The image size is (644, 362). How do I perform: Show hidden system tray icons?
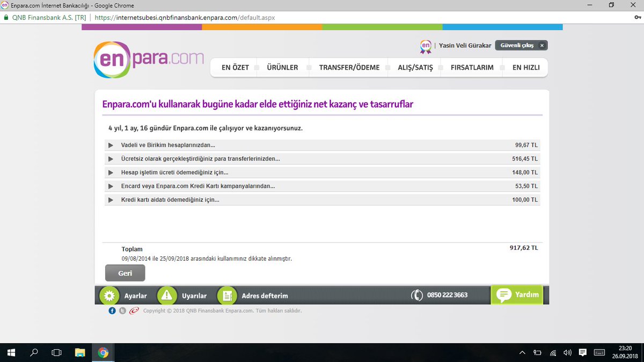tap(523, 352)
